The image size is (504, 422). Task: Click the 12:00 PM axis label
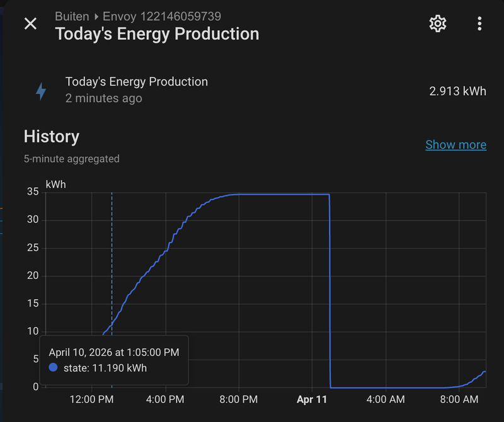click(92, 399)
